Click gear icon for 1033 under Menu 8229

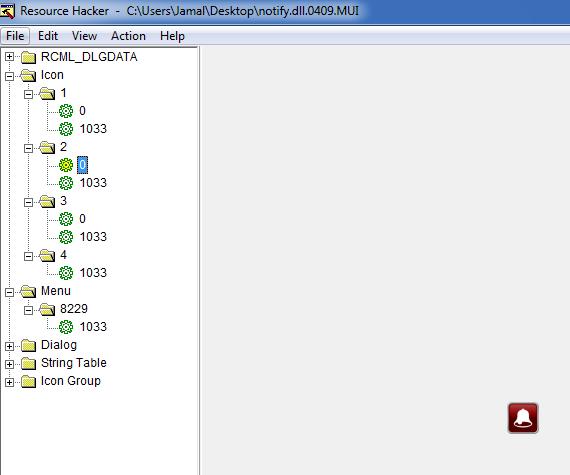tap(66, 327)
